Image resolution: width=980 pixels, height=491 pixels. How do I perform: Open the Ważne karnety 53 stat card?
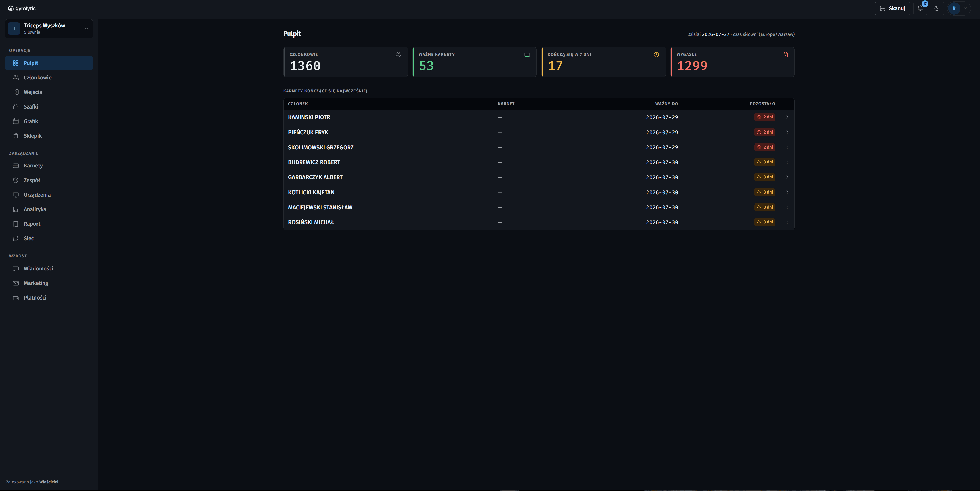coord(474,62)
